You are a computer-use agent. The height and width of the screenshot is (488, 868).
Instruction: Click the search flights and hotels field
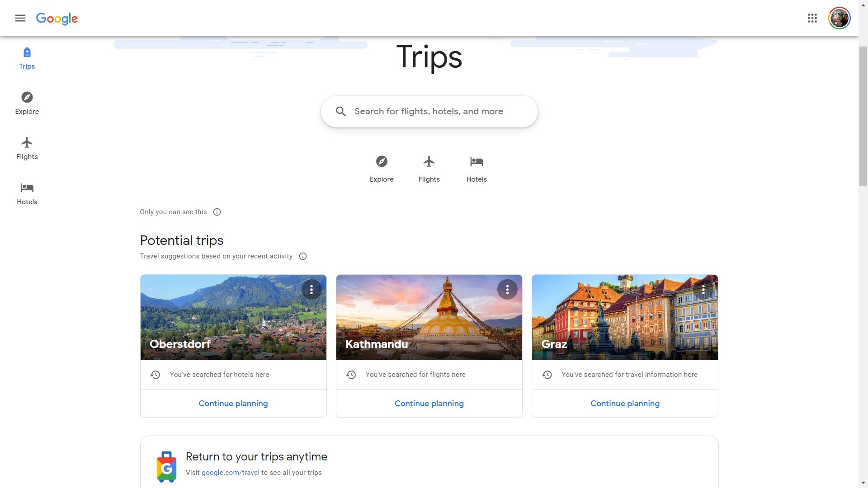tap(429, 112)
